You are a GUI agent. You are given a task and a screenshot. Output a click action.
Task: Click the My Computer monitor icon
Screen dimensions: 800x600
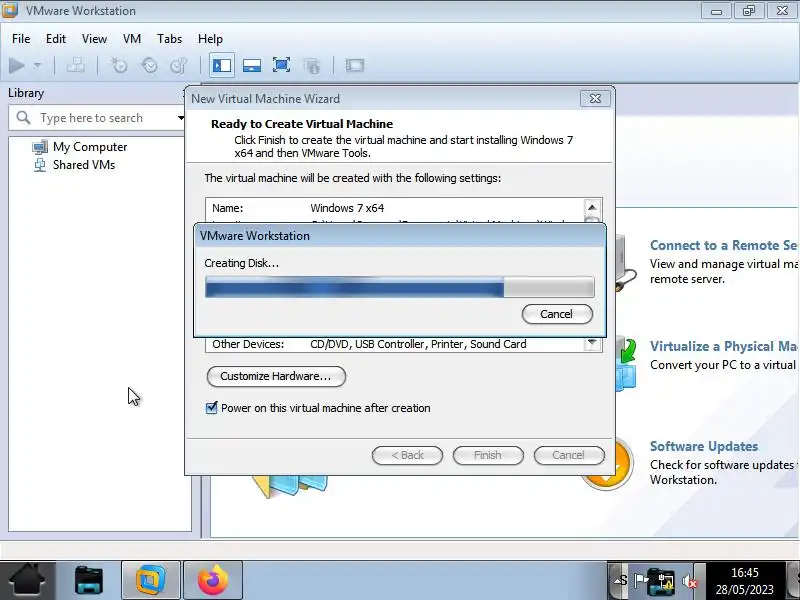coord(40,147)
